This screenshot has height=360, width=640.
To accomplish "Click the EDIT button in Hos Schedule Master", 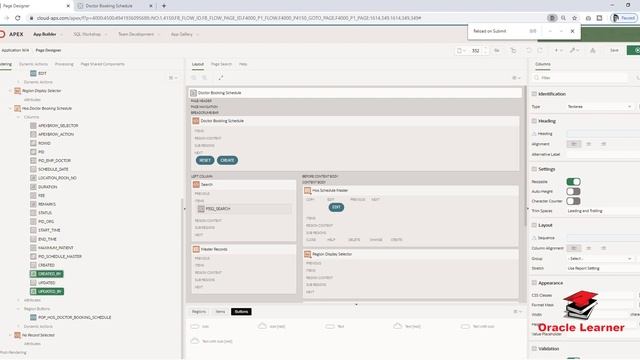I will pos(336,207).
